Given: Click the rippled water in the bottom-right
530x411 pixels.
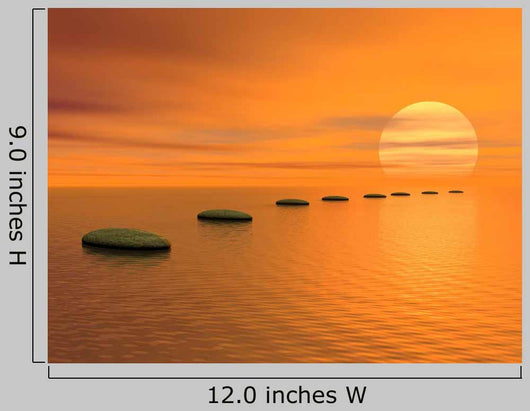Looking at the screenshot, I should coord(456,331).
